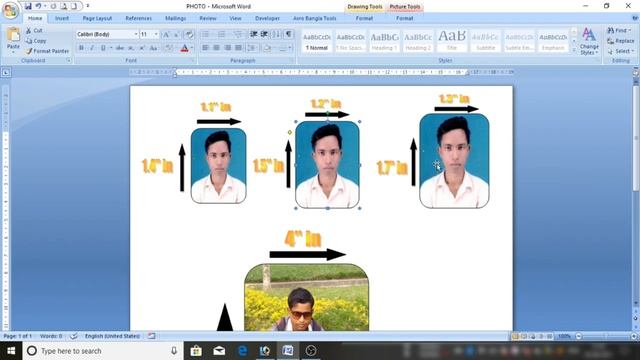Toggle show paragraph marks

(288, 34)
